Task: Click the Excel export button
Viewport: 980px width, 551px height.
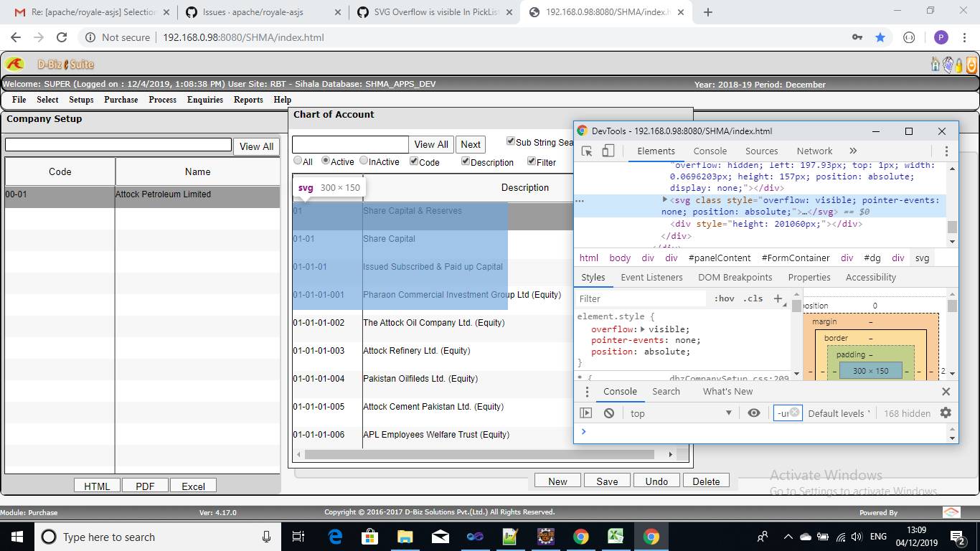Action: point(193,486)
